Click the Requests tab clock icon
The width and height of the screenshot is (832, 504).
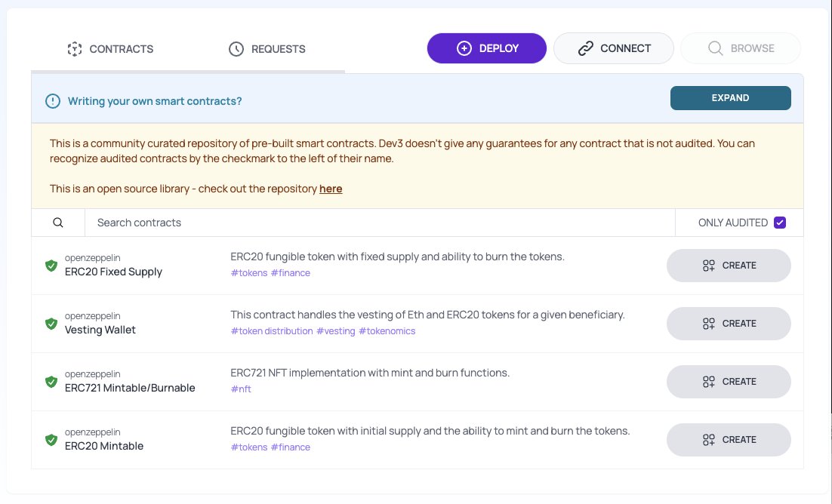click(236, 49)
